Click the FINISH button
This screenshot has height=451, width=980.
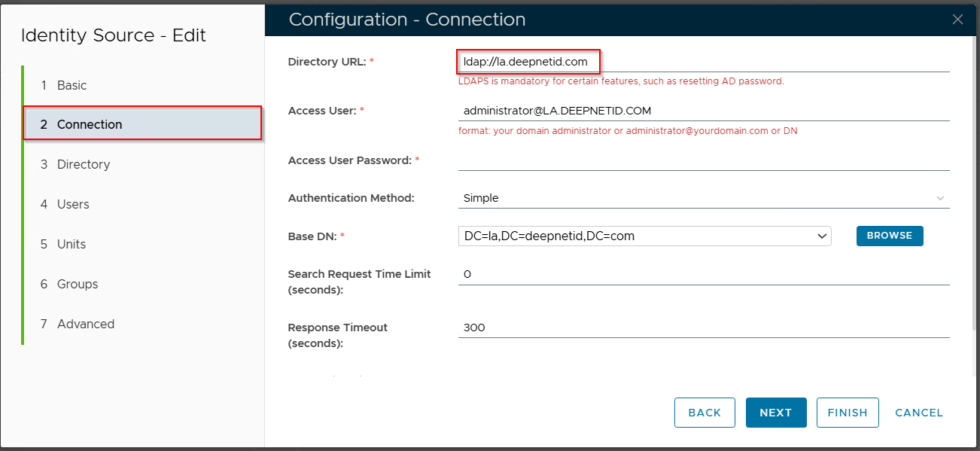point(847,413)
